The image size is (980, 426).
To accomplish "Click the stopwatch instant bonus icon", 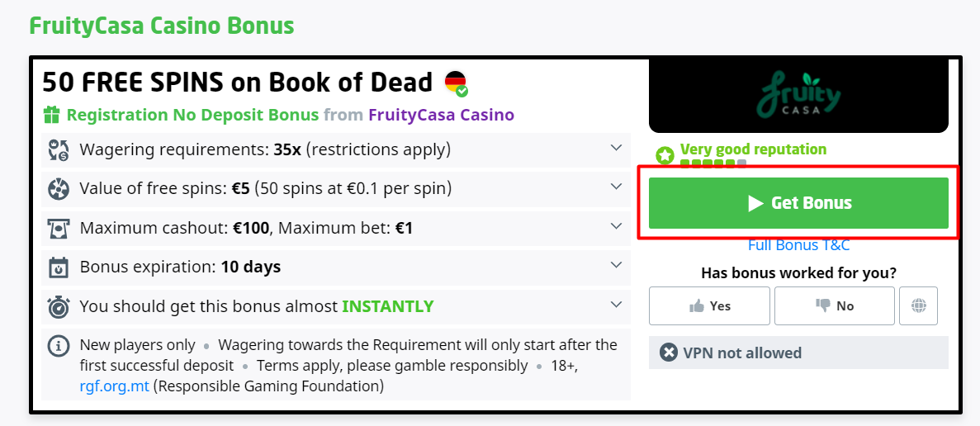I will (59, 307).
